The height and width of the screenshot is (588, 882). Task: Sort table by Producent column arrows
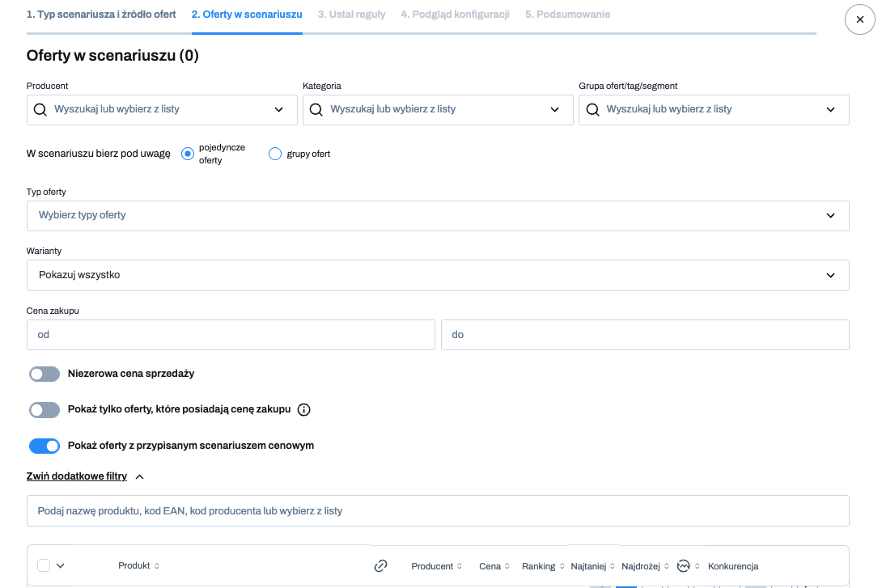[x=460, y=566]
